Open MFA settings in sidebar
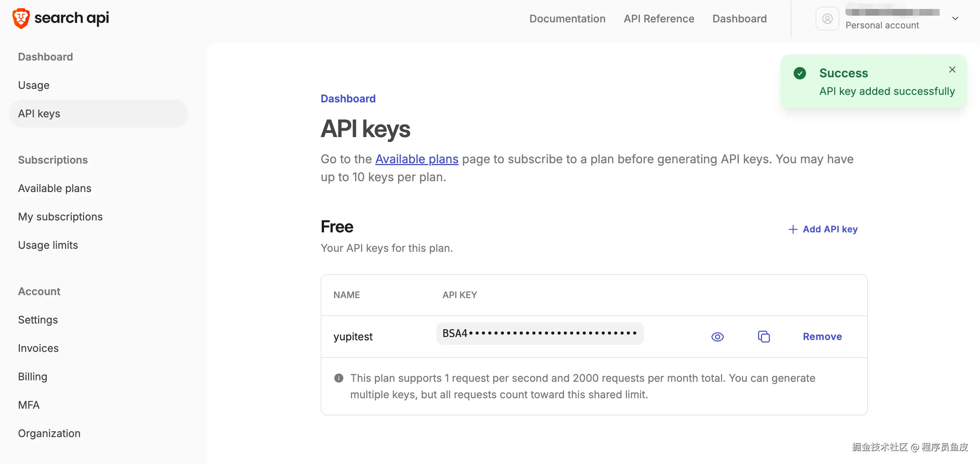 (29, 405)
